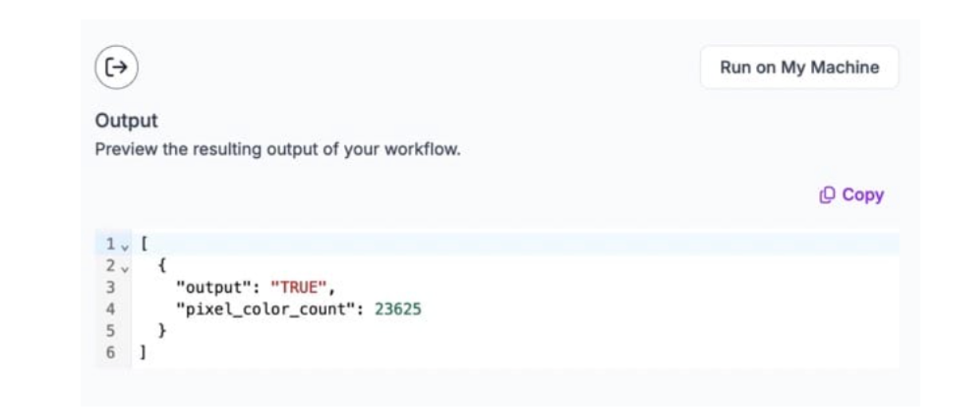Click the Output section heading

tap(126, 121)
